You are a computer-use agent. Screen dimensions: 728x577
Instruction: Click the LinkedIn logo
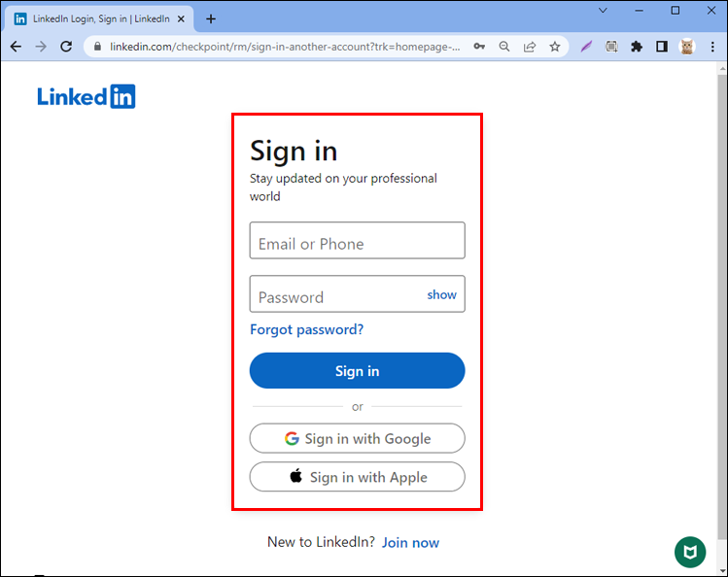[87, 96]
